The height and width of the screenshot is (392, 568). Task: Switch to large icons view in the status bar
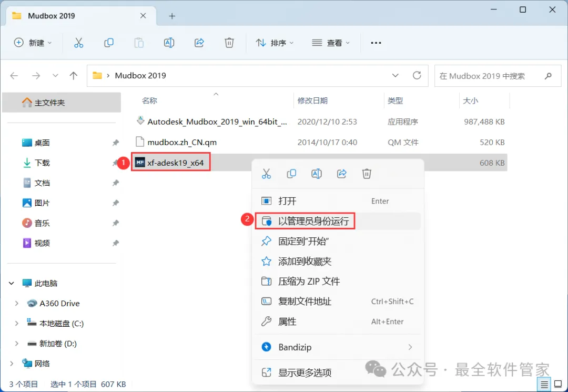(558, 385)
